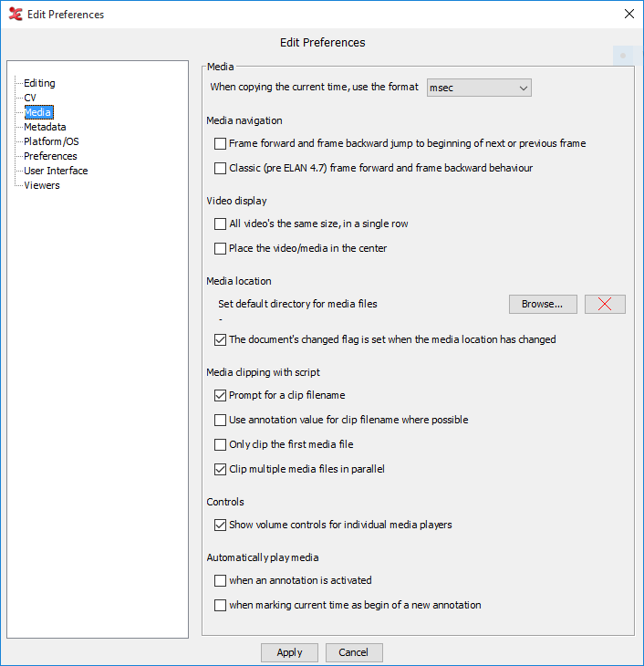Check Only clip the first media file

coord(220,444)
